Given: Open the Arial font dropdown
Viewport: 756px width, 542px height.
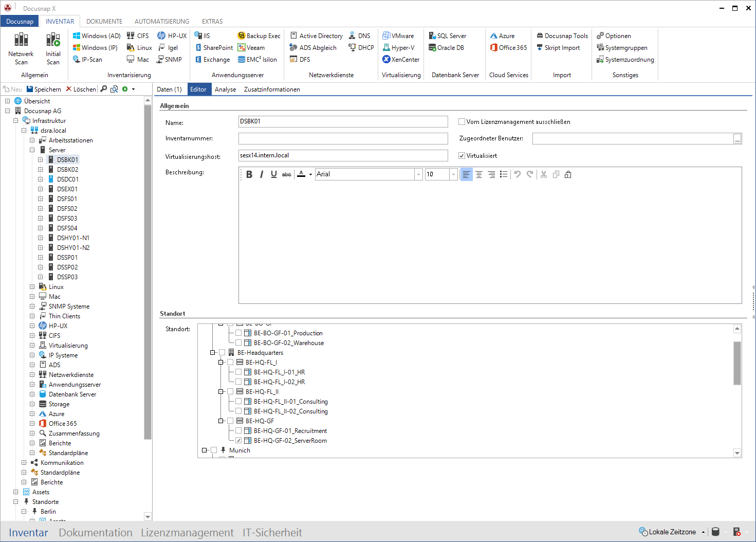Looking at the screenshot, I should pos(418,174).
